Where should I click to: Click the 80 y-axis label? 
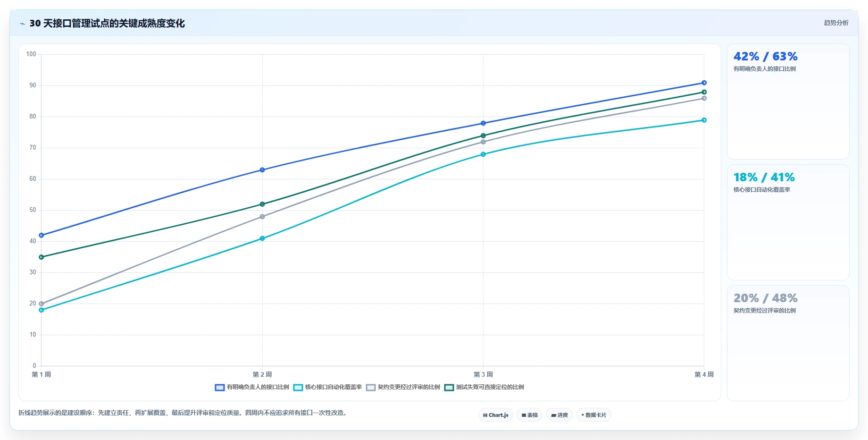pyautogui.click(x=33, y=117)
